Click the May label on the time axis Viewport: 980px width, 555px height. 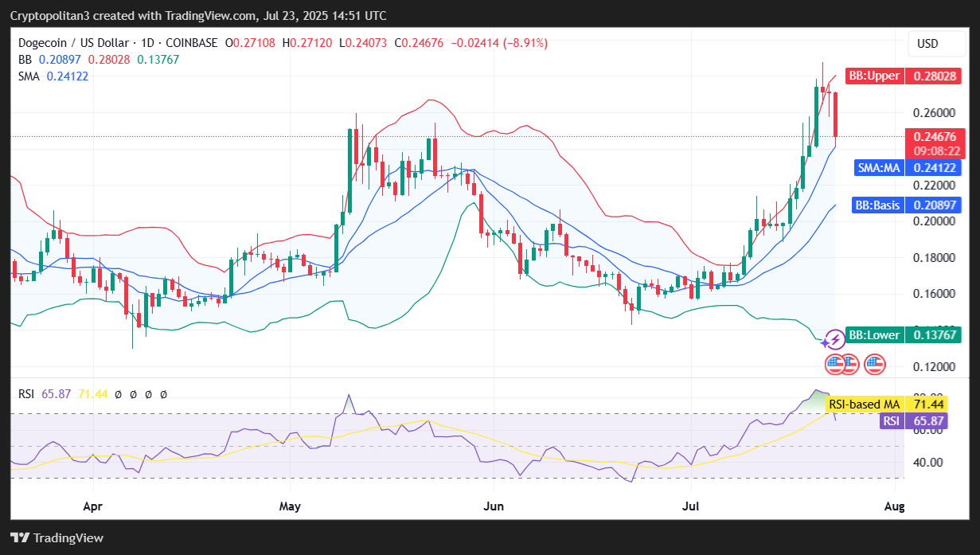[289, 506]
